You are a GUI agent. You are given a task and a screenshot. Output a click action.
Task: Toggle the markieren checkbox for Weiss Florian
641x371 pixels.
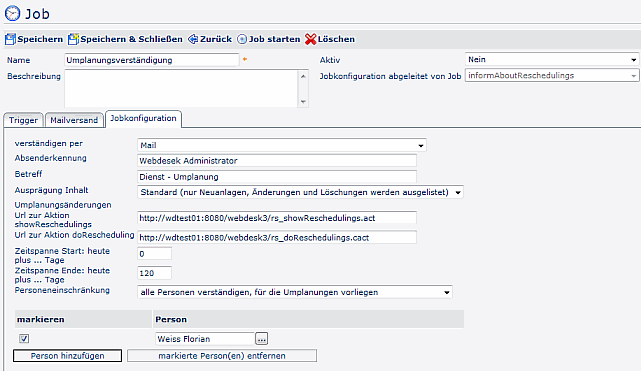click(x=24, y=338)
